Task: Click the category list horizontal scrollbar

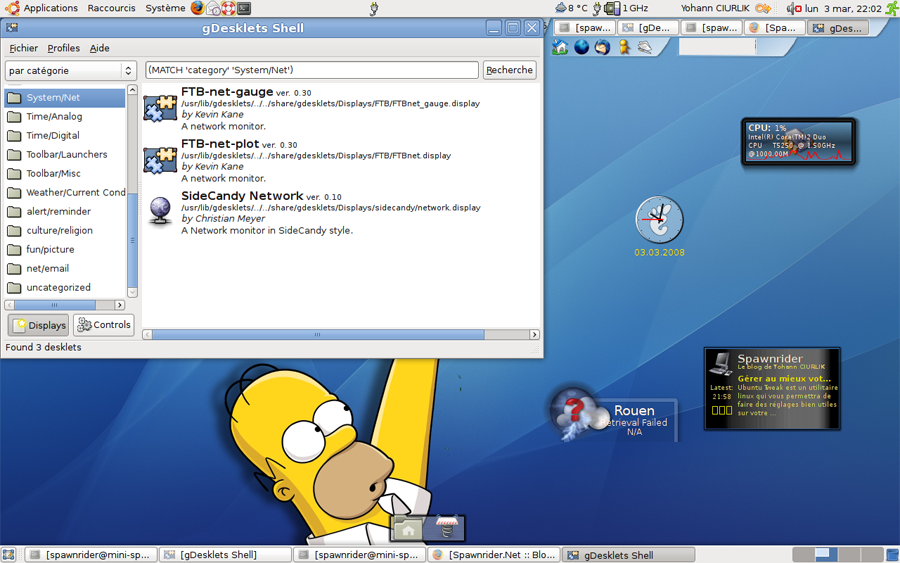Action: click(64, 305)
